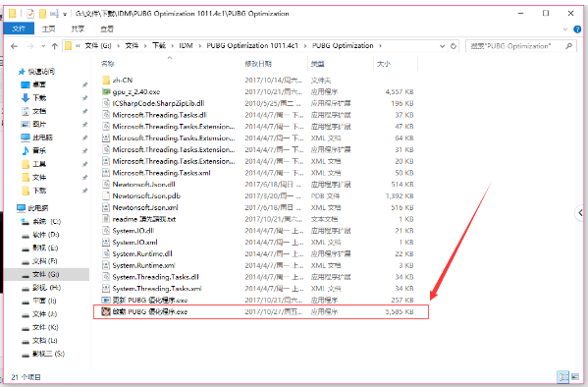Open 快速访问 in the navigation pane
Viewport: 588px width, 387px height.
pyautogui.click(x=41, y=72)
